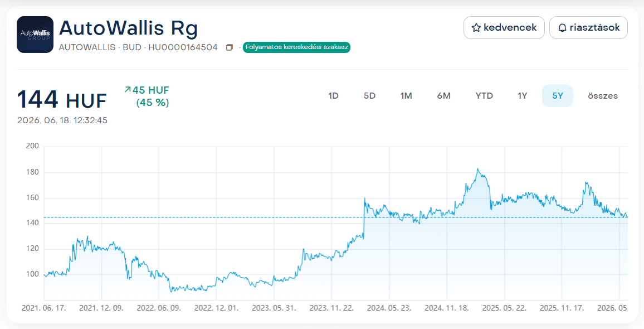This screenshot has height=329, width=644.
Task: Show the összes full history range
Action: pos(603,96)
